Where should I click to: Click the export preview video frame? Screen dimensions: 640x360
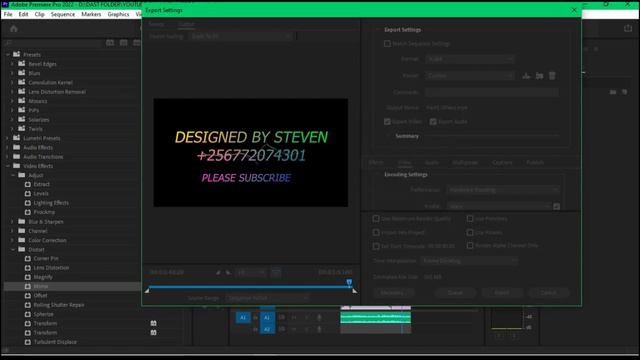[251, 152]
